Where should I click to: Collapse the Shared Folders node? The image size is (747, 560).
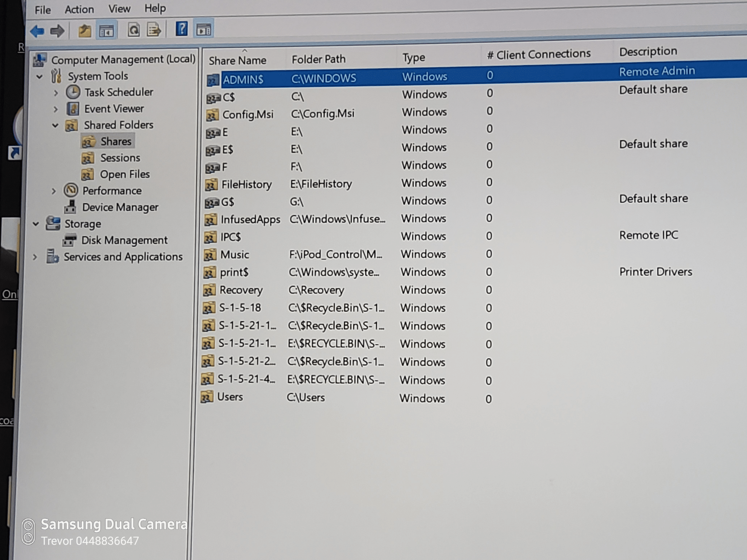55,126
